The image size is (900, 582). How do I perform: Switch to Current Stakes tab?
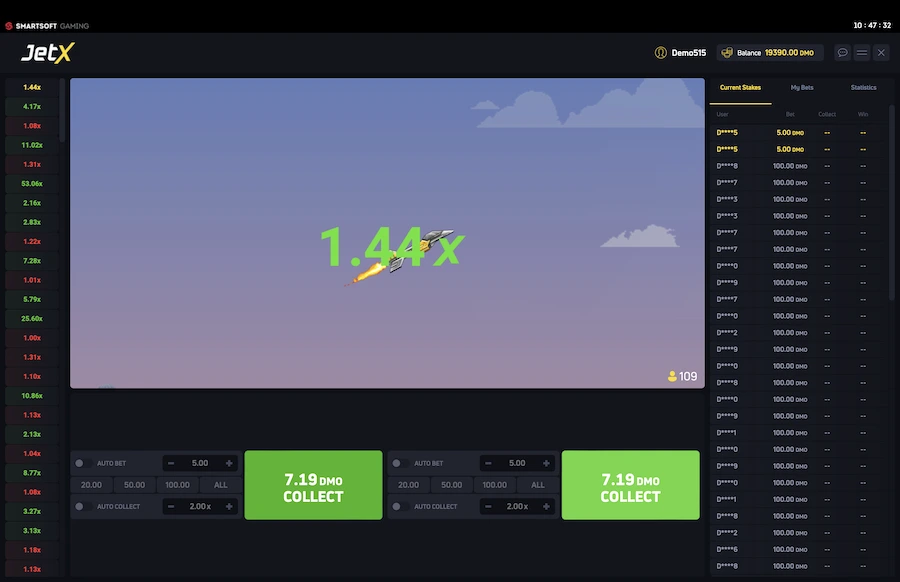tap(740, 88)
